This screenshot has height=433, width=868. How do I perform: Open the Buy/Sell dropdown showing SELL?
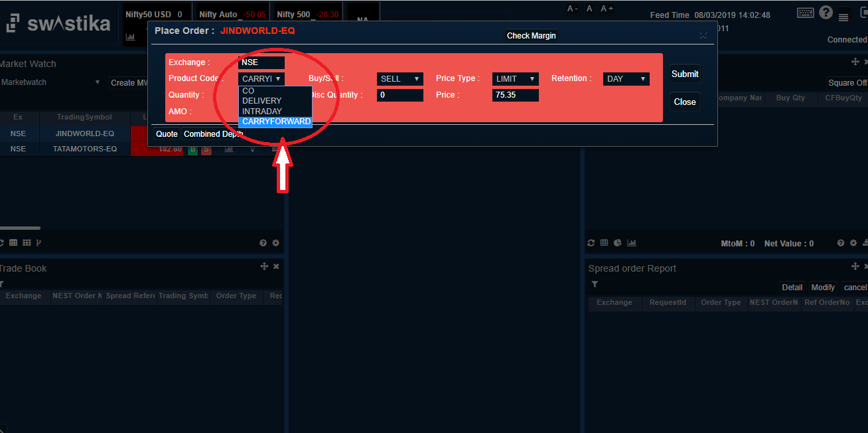coord(400,79)
